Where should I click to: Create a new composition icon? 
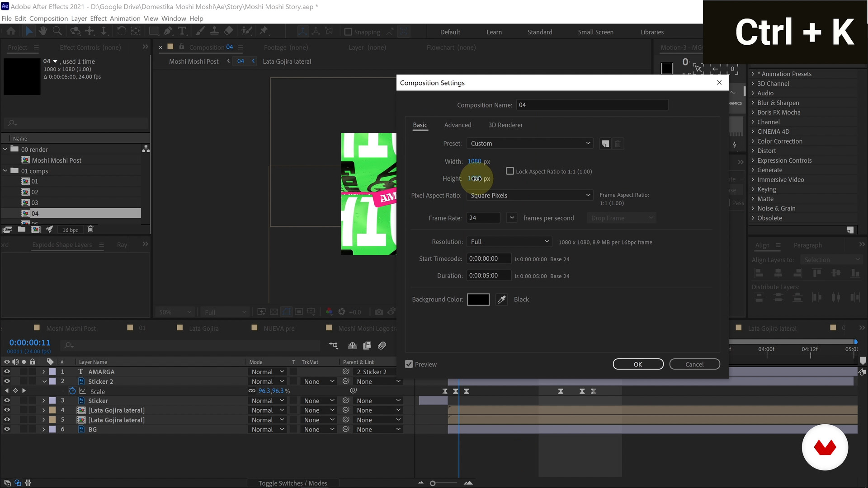(35, 230)
